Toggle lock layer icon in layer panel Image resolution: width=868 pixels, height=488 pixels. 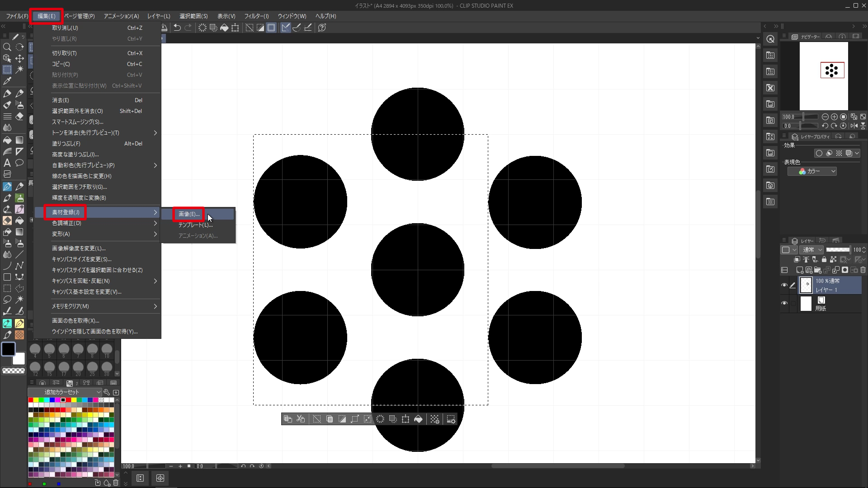(824, 259)
